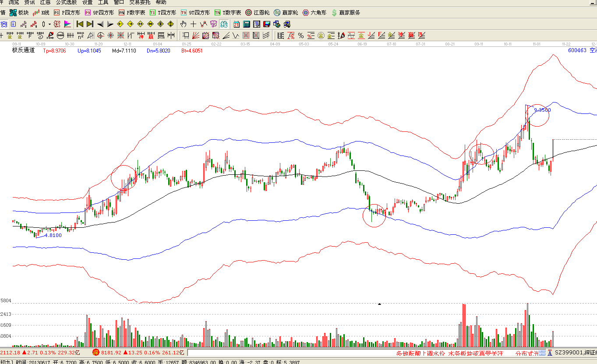Open the 工具 menu
This screenshot has height=364, width=597.
click(103, 2)
